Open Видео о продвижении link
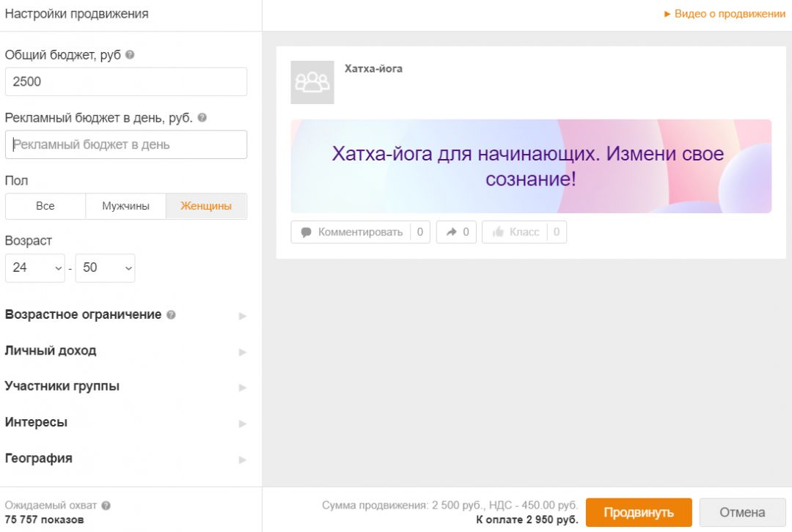The width and height of the screenshot is (792, 532). (x=730, y=14)
